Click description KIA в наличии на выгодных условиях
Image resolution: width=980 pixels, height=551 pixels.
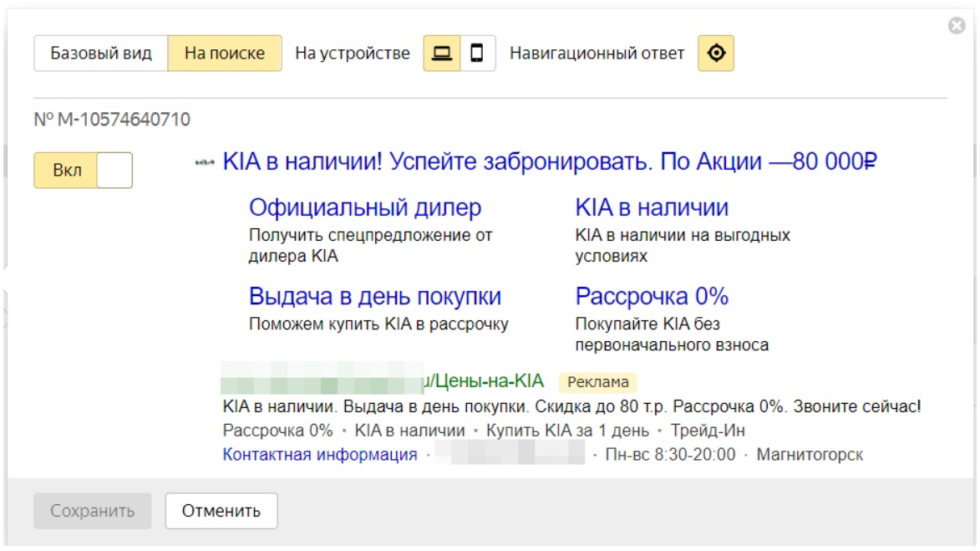pos(683,246)
